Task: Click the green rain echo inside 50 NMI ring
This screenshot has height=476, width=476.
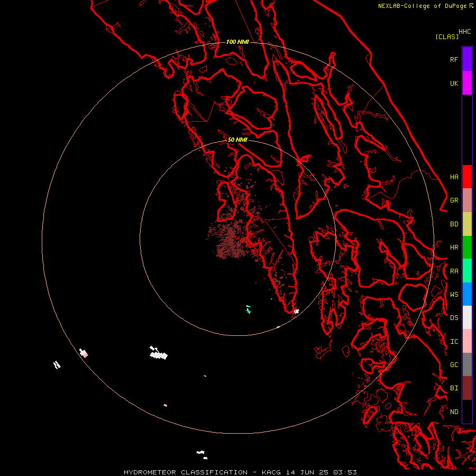Action: 249,309
